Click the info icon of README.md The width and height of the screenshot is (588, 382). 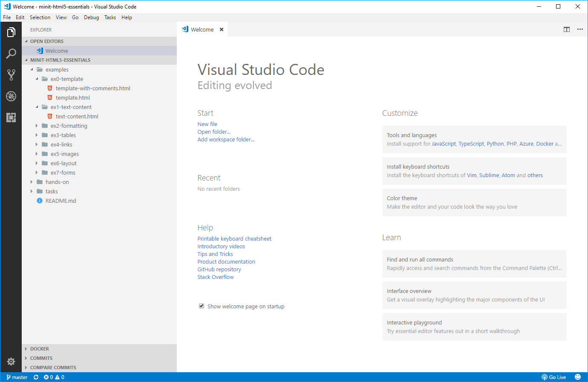40,201
